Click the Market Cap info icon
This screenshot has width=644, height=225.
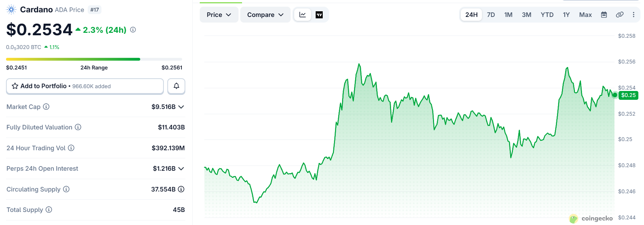pos(46,107)
